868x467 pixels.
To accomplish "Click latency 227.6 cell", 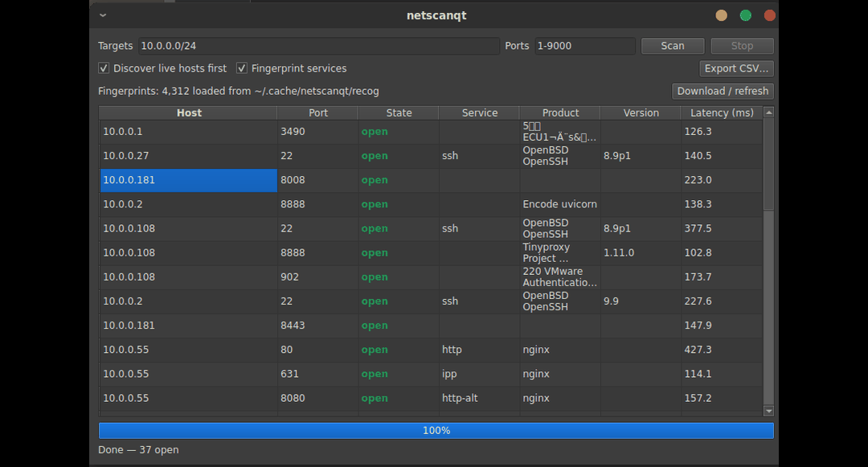I will [x=722, y=301].
